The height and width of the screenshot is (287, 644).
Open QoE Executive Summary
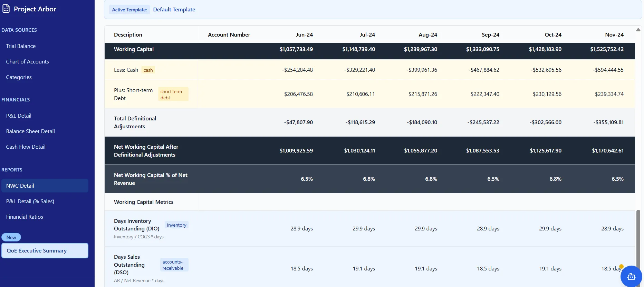[45, 250]
